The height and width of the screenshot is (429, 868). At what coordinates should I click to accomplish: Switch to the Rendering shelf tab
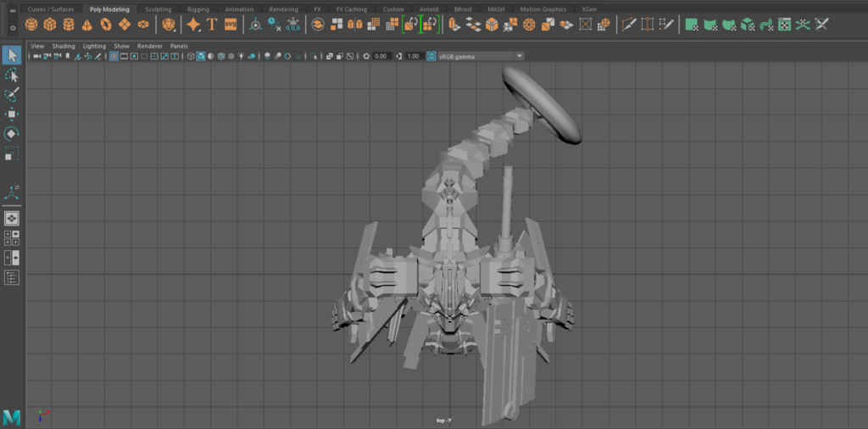[x=283, y=9]
